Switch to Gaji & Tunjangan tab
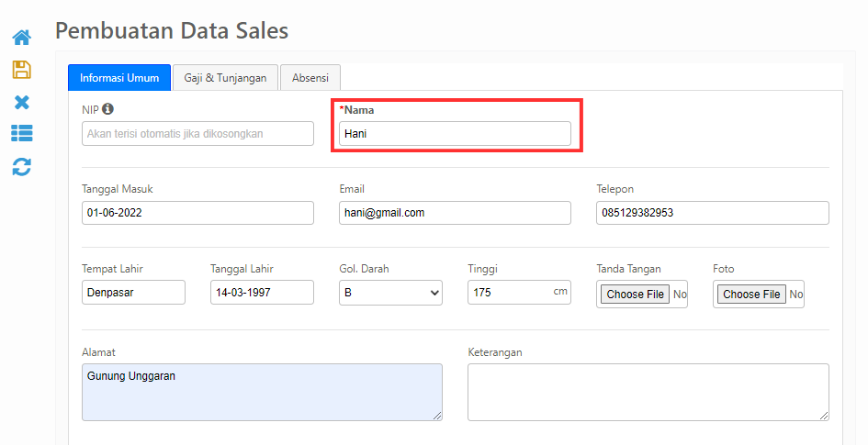Viewport: 868px width, 445px height. 225,78
